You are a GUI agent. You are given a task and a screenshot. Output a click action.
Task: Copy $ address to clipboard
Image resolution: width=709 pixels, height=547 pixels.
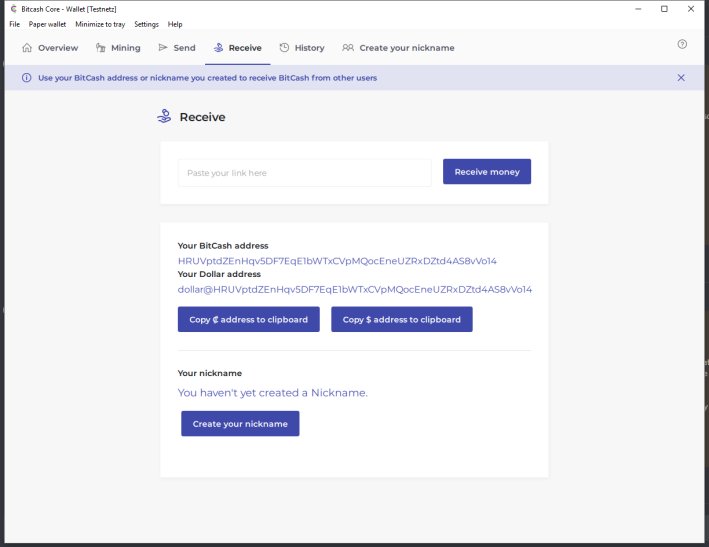pyautogui.click(x=402, y=319)
